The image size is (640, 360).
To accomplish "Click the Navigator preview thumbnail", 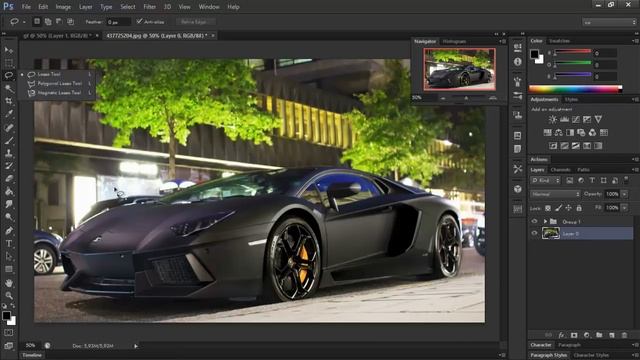I will click(x=459, y=69).
